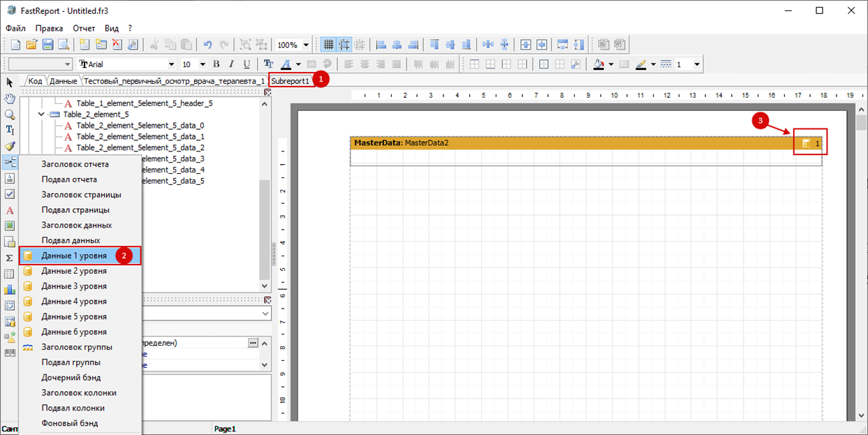This screenshot has height=435, width=868.
Task: Open the Arial font name dropdown
Action: pyautogui.click(x=172, y=64)
